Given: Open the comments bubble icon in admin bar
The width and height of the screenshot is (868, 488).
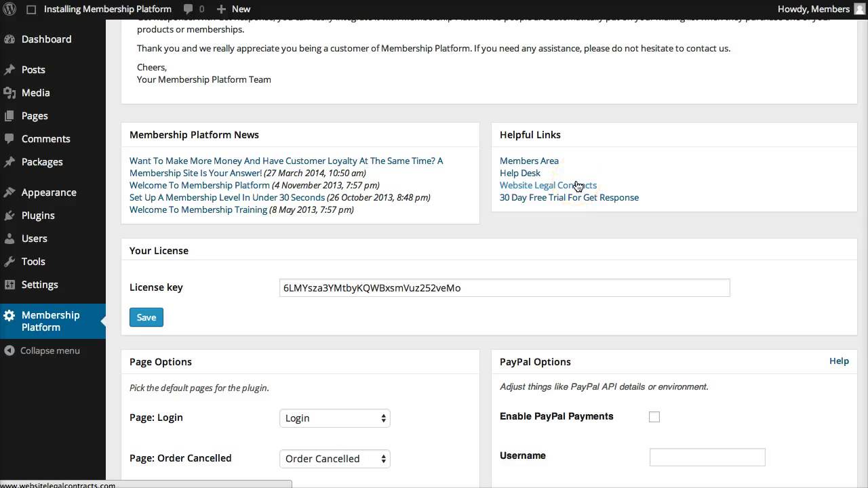Looking at the screenshot, I should pyautogui.click(x=188, y=9).
